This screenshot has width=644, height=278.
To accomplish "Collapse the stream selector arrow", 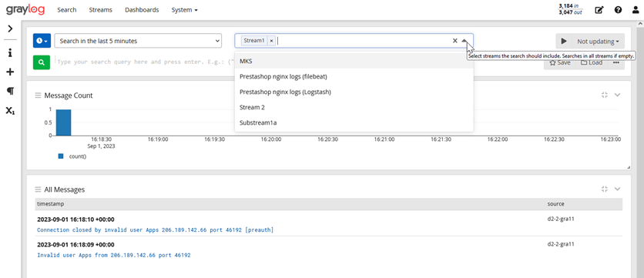I will pyautogui.click(x=464, y=41).
